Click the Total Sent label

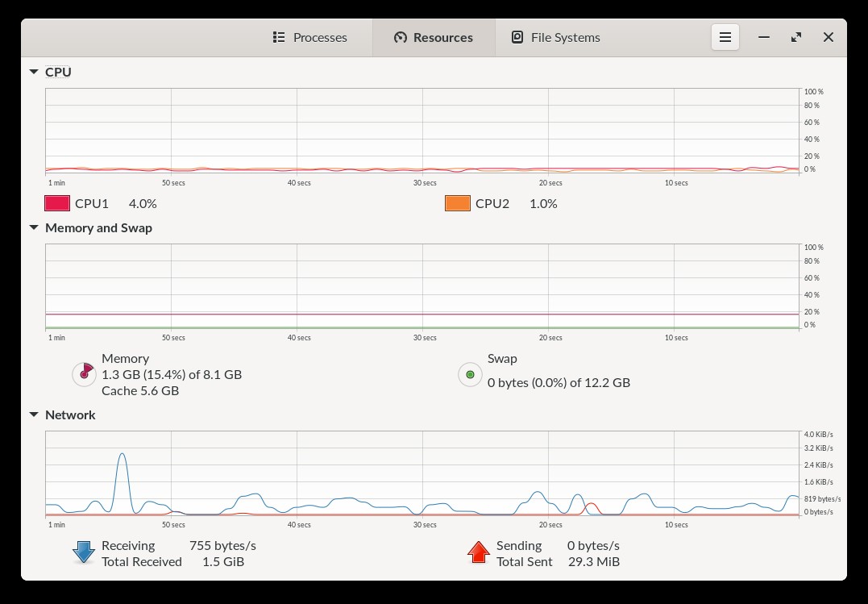click(524, 562)
